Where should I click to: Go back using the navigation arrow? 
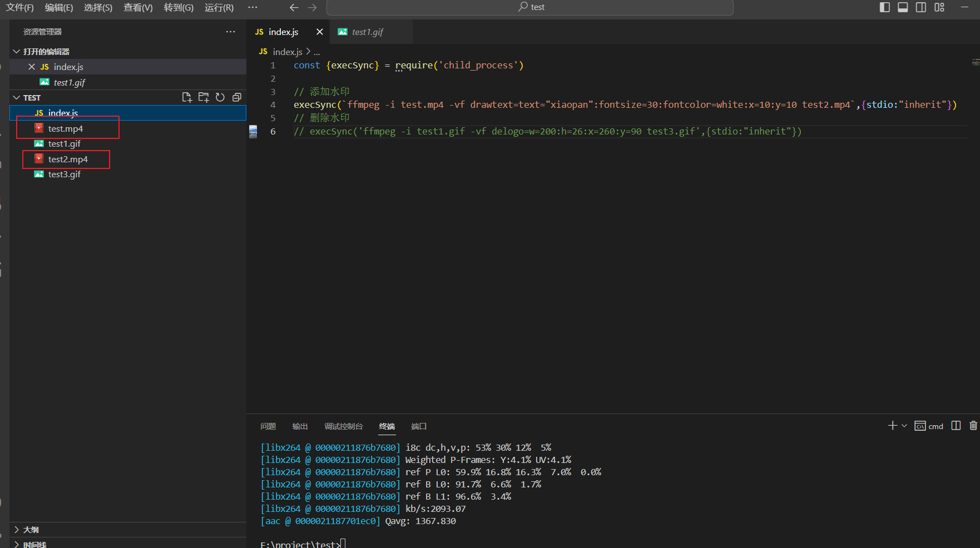[294, 7]
